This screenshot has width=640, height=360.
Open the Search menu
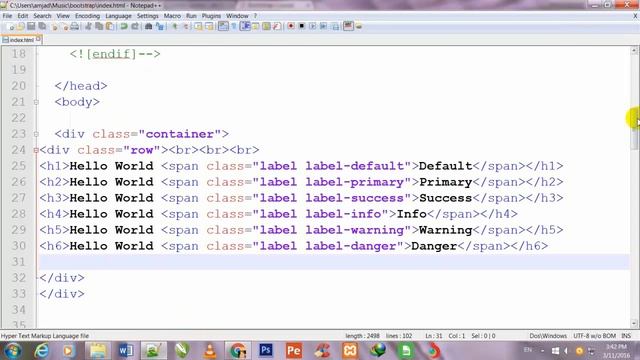pos(42,16)
